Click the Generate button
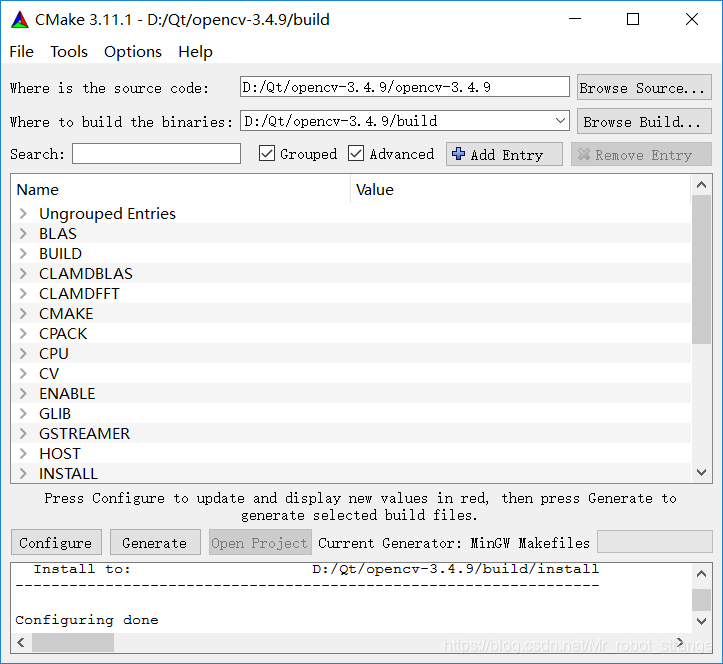723x664 pixels. 155,542
